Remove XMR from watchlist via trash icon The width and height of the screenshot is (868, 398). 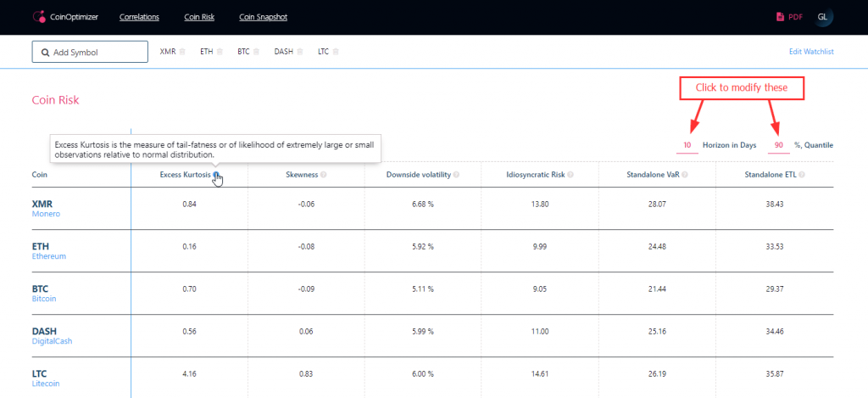(x=182, y=52)
